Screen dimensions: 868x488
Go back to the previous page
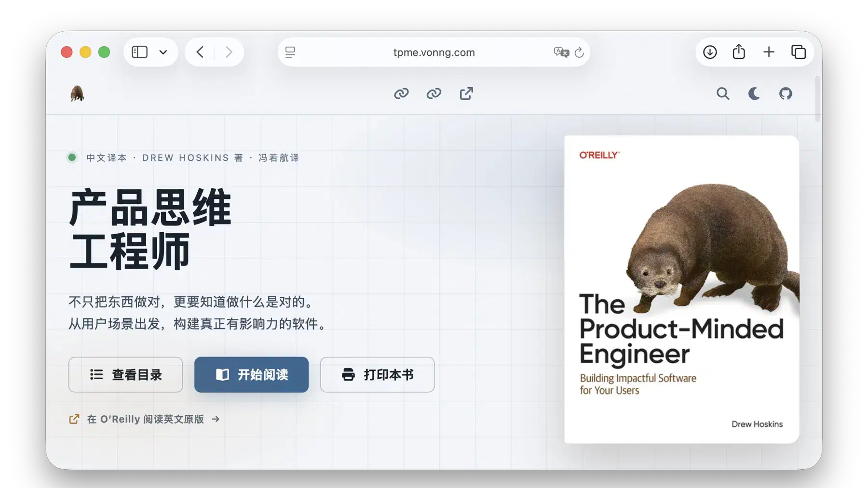click(200, 52)
